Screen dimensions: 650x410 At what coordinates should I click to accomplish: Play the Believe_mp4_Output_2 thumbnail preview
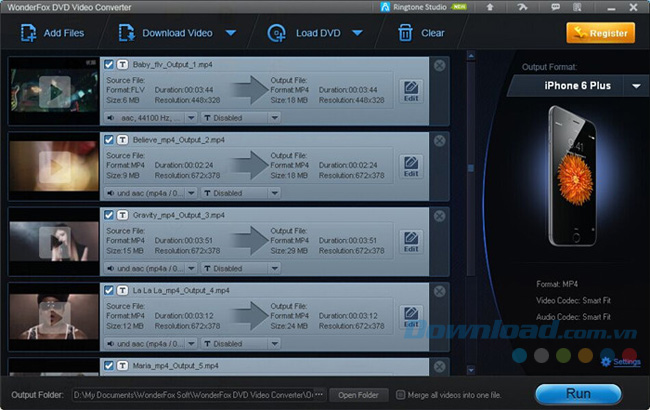click(x=55, y=167)
